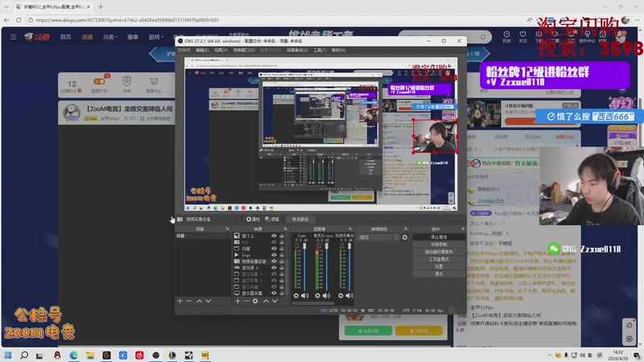Open the 停靠窗口(D) menu in OBS

(244, 50)
